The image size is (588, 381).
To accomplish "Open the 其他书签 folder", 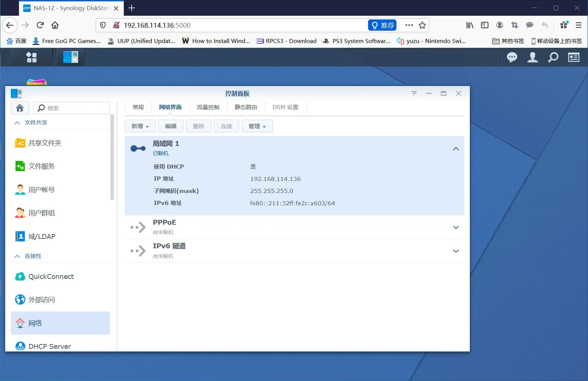I will (x=508, y=41).
